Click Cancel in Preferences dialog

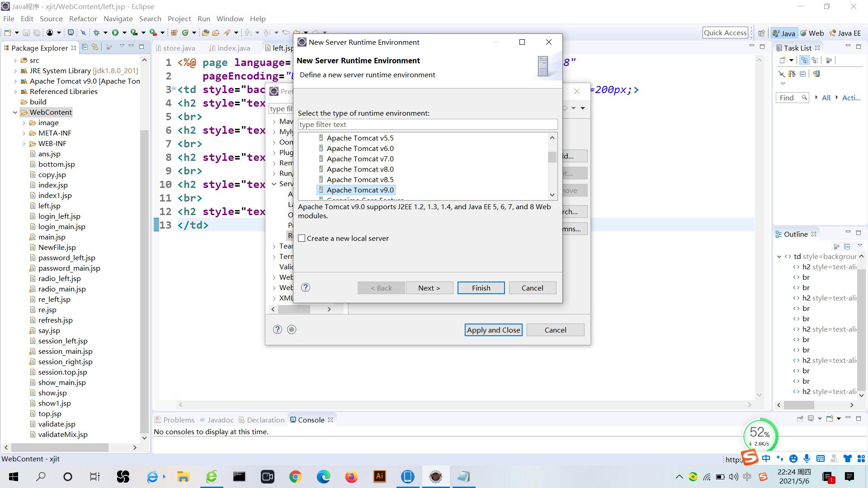555,330
